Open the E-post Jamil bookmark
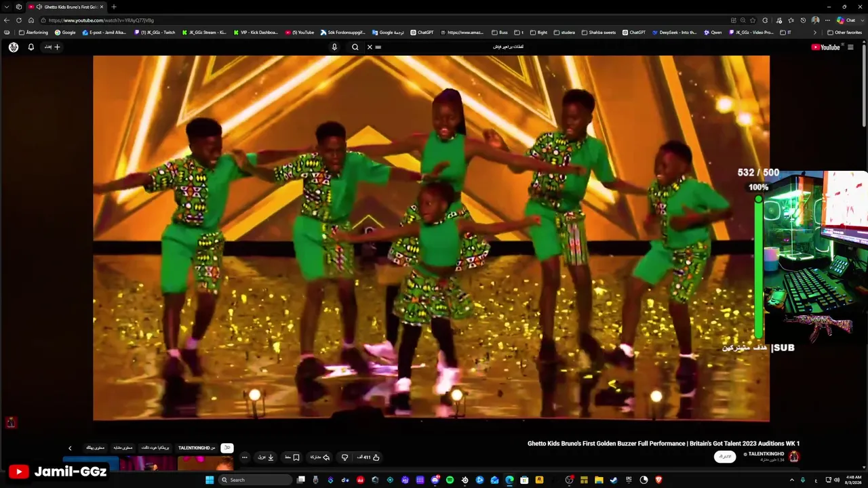The height and width of the screenshot is (488, 868). [x=104, y=33]
